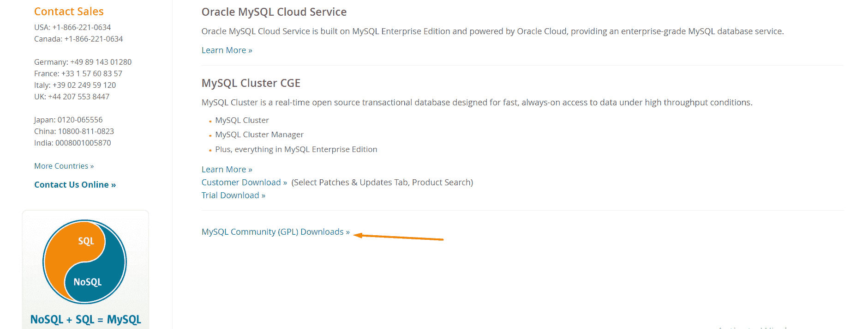Click the Germany sales phone number
Image resolution: width=868 pixels, height=329 pixels.
pos(101,62)
